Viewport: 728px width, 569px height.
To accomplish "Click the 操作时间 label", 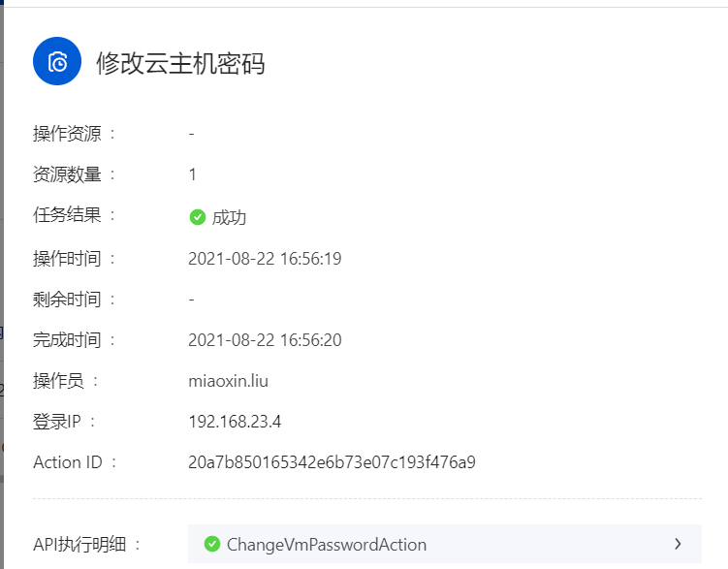I will [x=67, y=259].
